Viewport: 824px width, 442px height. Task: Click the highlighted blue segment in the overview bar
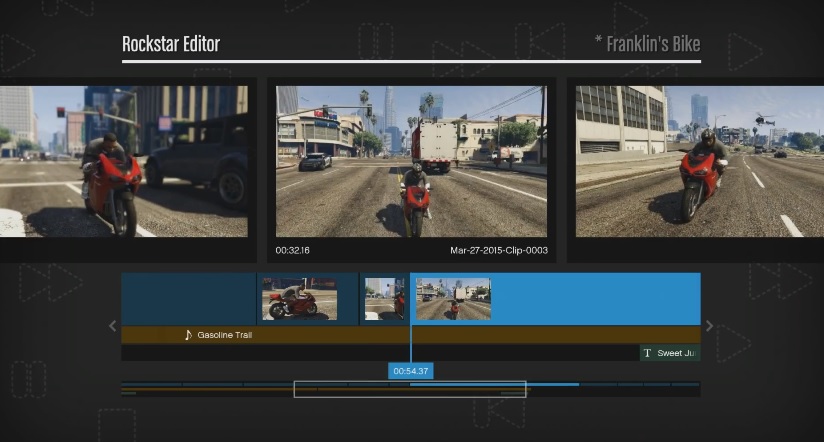click(494, 385)
